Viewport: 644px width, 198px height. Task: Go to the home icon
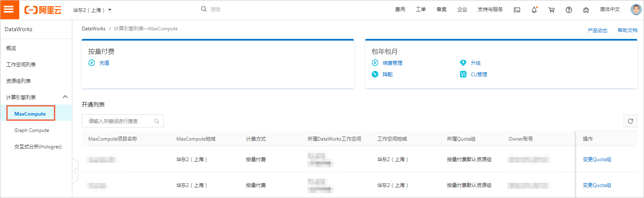tap(586, 10)
